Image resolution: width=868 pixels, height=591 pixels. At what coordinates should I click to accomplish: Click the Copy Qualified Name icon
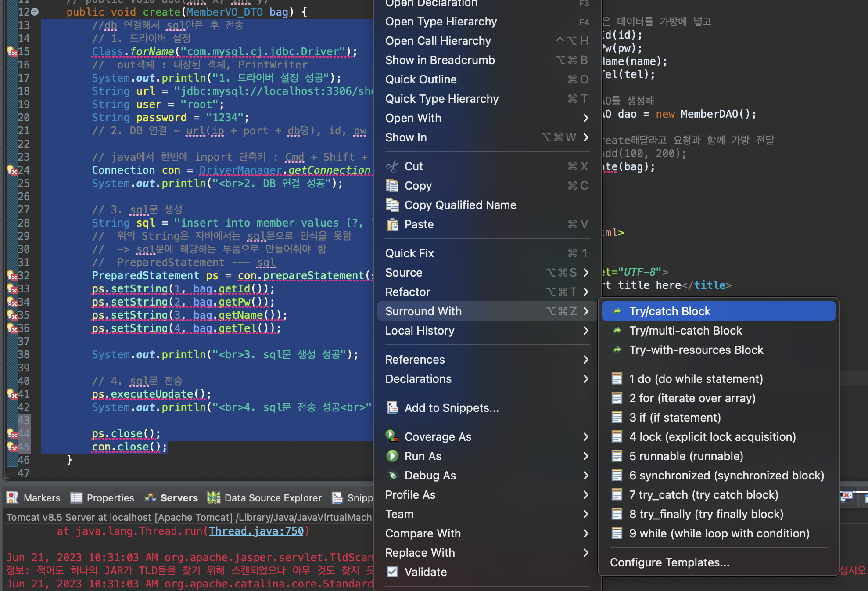392,205
